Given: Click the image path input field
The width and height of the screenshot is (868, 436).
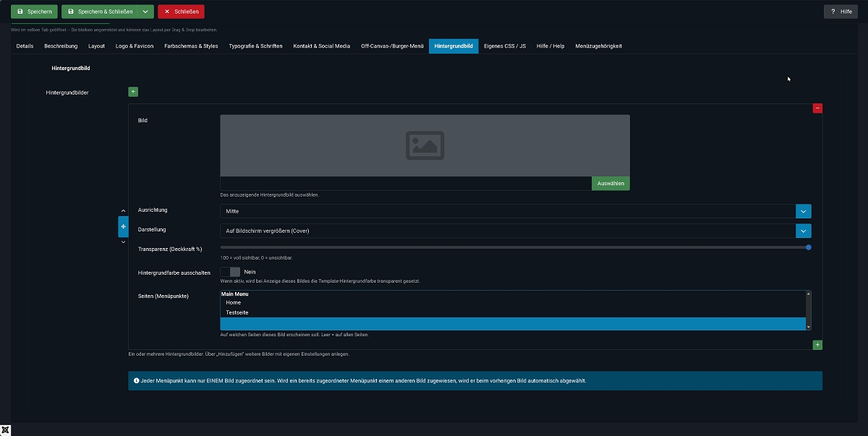Looking at the screenshot, I should [406, 184].
